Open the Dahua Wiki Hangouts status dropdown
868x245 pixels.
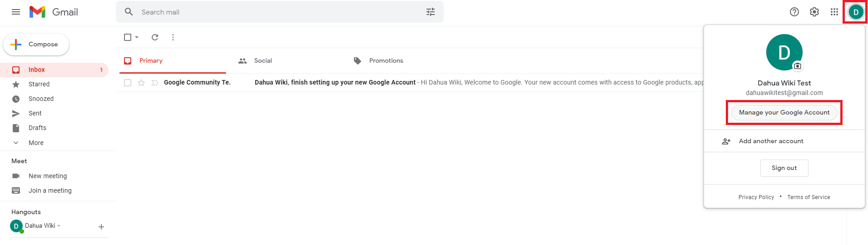pos(59,226)
